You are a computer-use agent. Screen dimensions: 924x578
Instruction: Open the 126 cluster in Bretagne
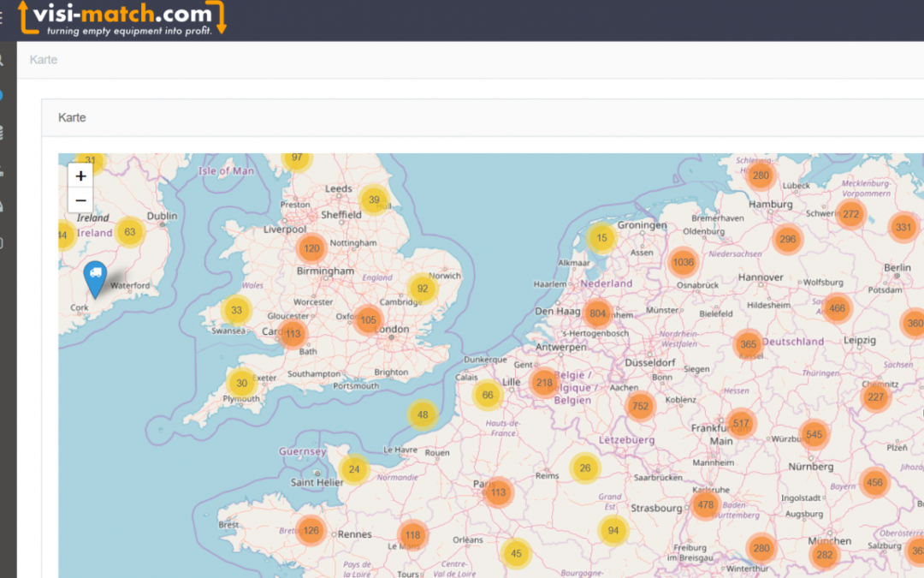pyautogui.click(x=311, y=531)
